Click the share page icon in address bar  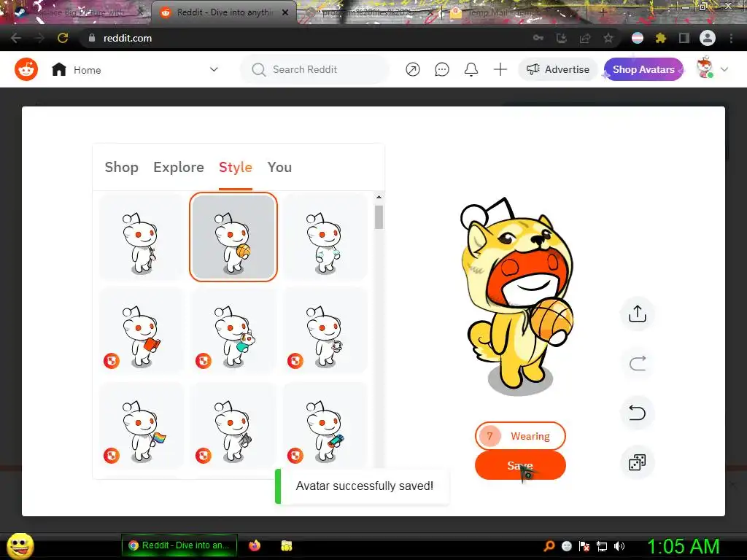pyautogui.click(x=585, y=38)
